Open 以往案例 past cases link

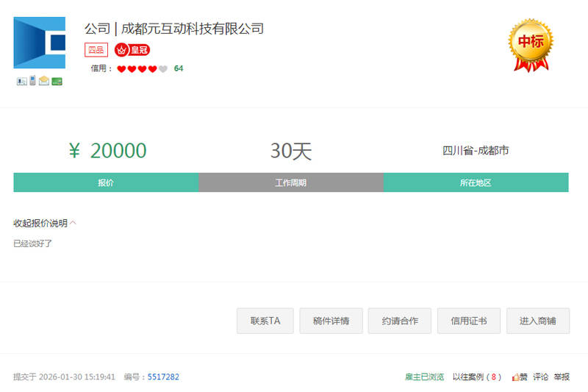(x=476, y=377)
